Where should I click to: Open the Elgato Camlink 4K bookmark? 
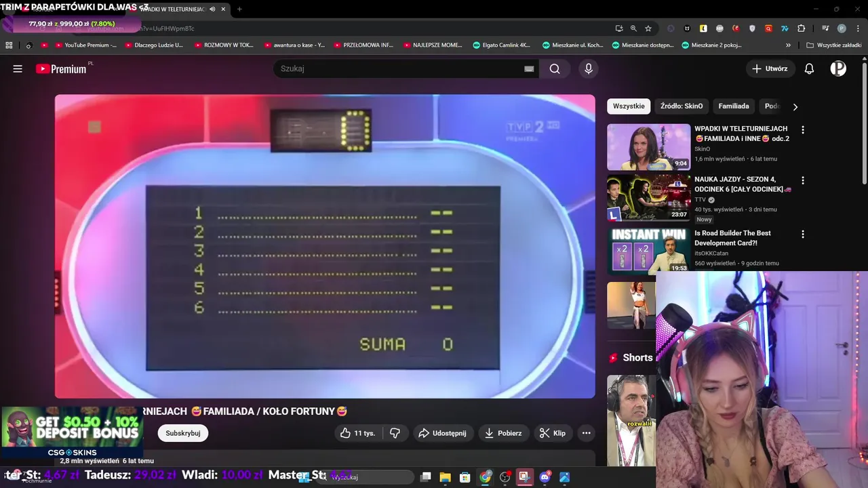[x=502, y=45]
